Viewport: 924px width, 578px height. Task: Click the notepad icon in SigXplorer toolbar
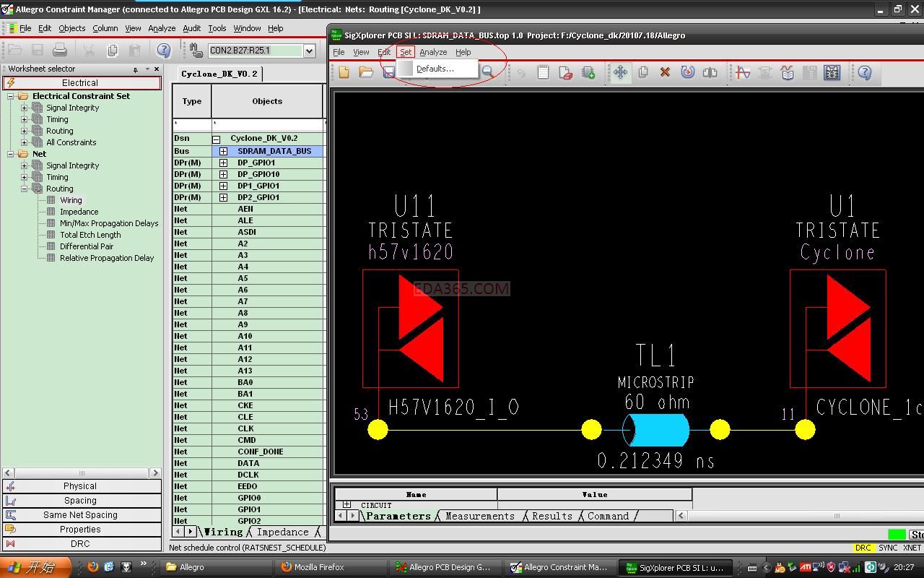click(x=543, y=72)
